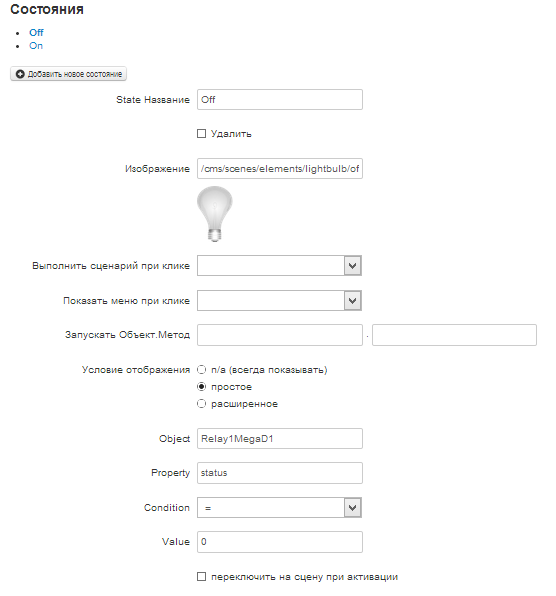Click the Object field with Relay1MegaD1
Viewport: 556px width, 596px height.
[280, 439]
